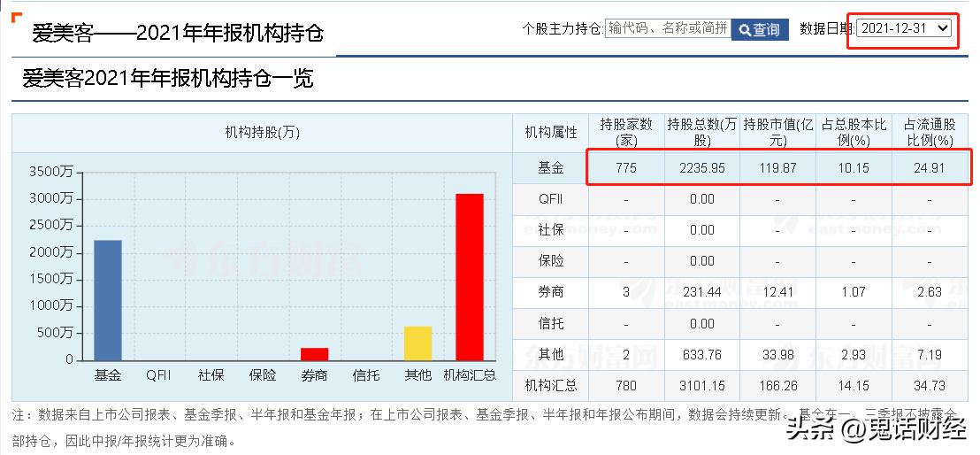
Task: Click the total shares value 3101.15
Action: [x=702, y=386]
